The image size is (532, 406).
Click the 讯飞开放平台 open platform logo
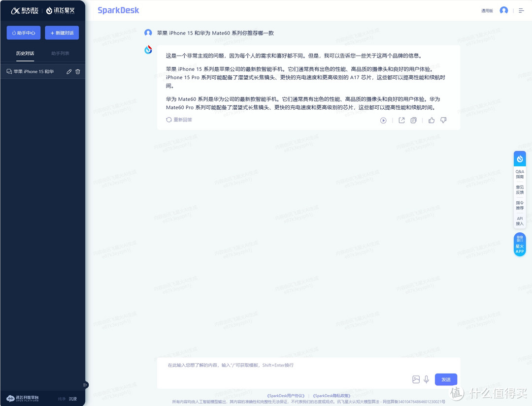[x=23, y=398]
